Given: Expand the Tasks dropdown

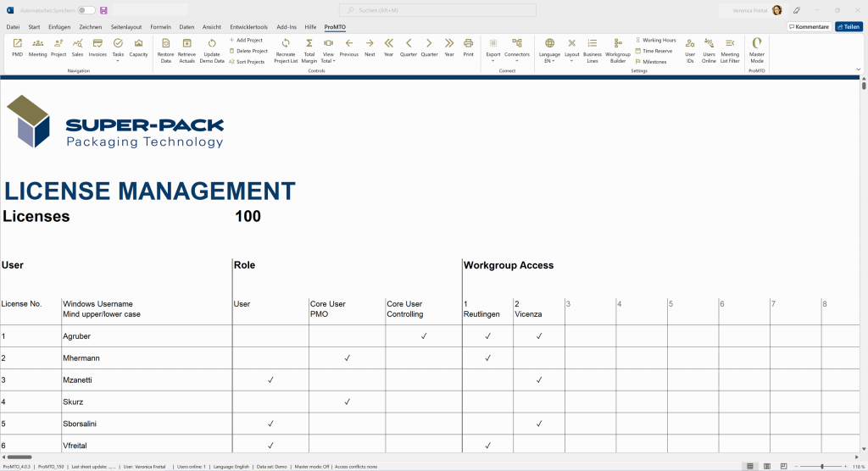Looking at the screenshot, I should (x=118, y=49).
